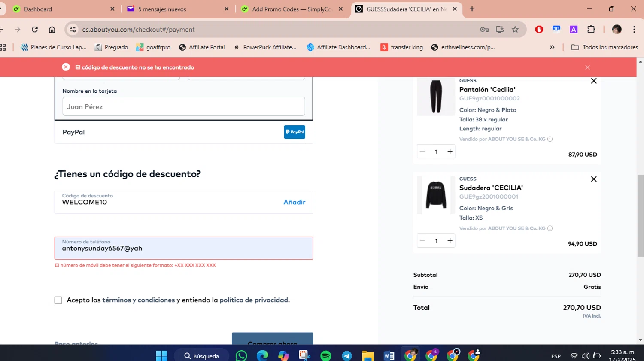This screenshot has width=644, height=361.
Task: Open WhatsApp from the taskbar
Action: point(241,355)
